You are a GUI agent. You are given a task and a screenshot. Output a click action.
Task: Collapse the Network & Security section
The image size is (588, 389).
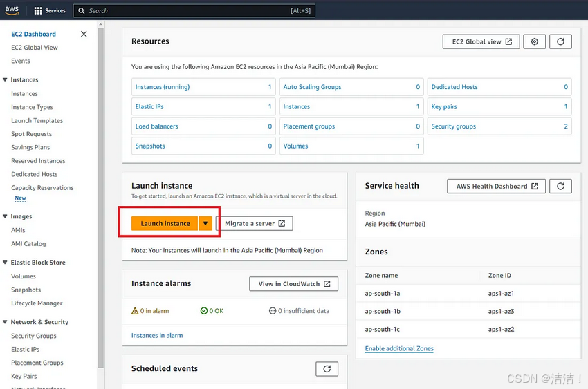[x=5, y=322]
